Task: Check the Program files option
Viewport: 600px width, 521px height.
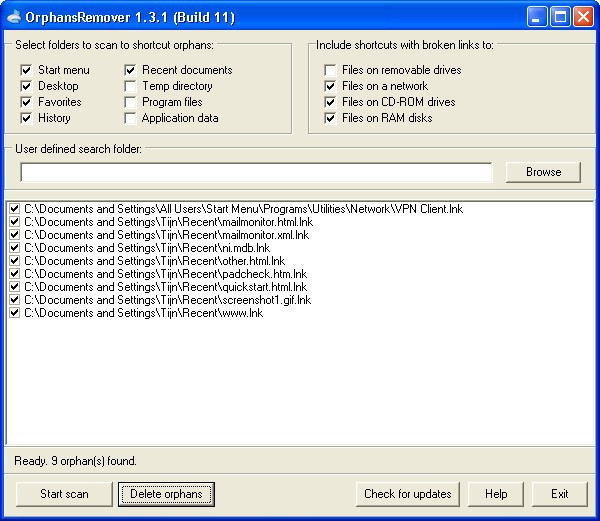Action: 130,102
